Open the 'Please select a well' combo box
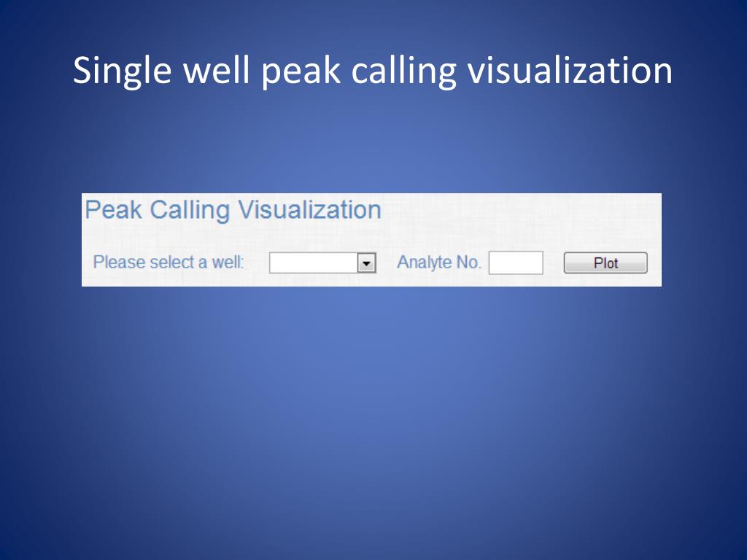The width and height of the screenshot is (747, 560). (322, 262)
